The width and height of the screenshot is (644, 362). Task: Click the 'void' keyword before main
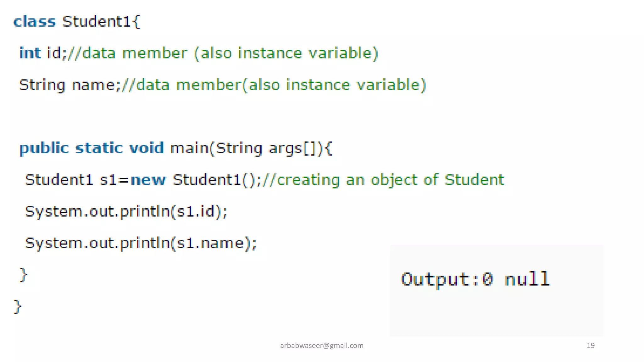coord(147,148)
